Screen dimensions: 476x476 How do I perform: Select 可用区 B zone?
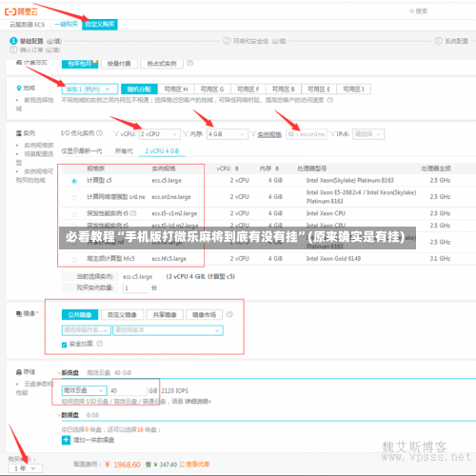(x=284, y=89)
